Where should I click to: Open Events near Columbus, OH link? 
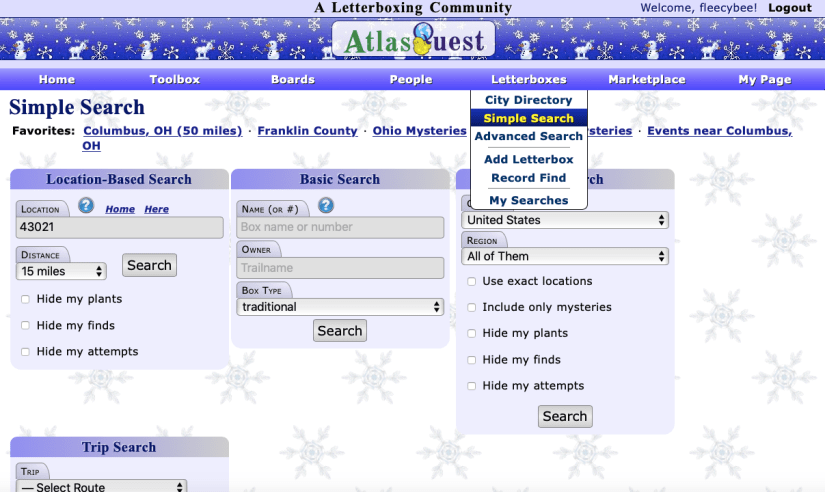coord(719,131)
